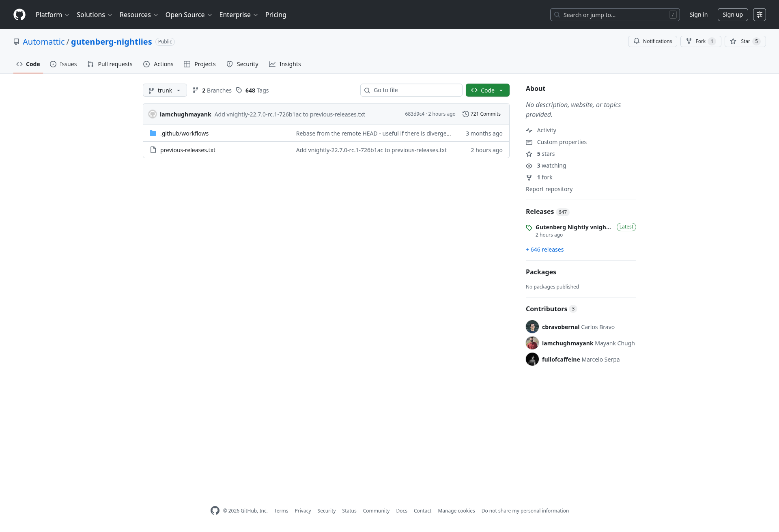Open the Platform dropdown menu
The height and width of the screenshot is (532, 779).
52,15
